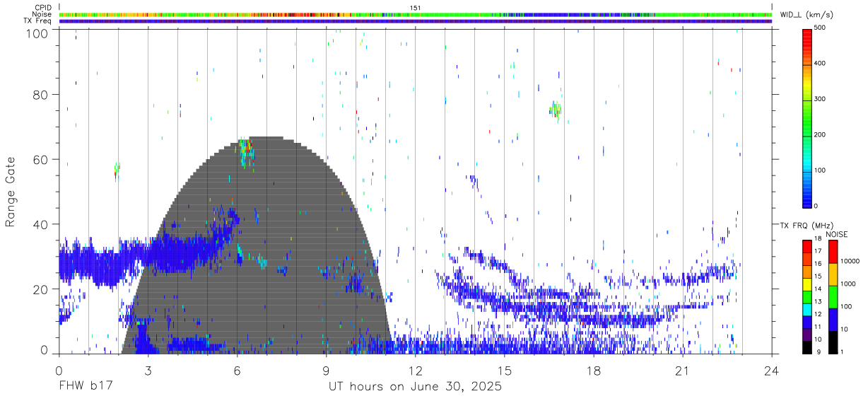Viewport: 868px width, 401px height.
Task: Click the "NOISE" legend title
Action: pyautogui.click(x=835, y=234)
